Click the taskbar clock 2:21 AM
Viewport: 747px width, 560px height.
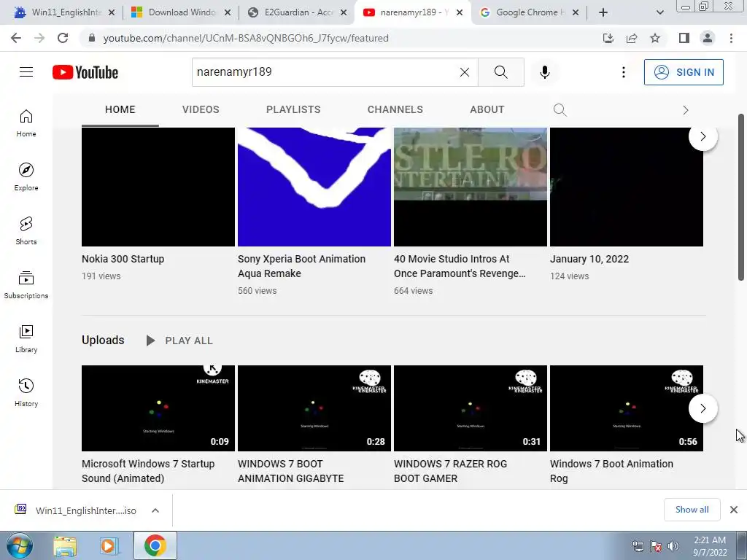(710, 546)
